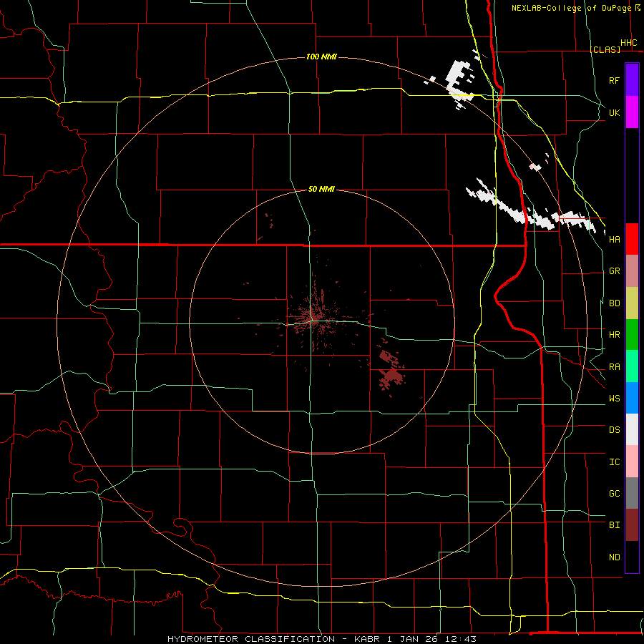This screenshot has width=644, height=644.
Task: Click the "RA" legend label text
Action: pyautogui.click(x=614, y=367)
